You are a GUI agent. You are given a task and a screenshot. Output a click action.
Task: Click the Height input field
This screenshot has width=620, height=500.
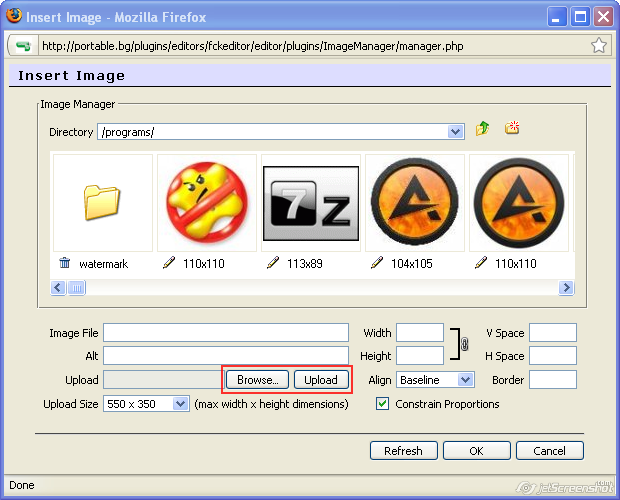[x=420, y=356]
